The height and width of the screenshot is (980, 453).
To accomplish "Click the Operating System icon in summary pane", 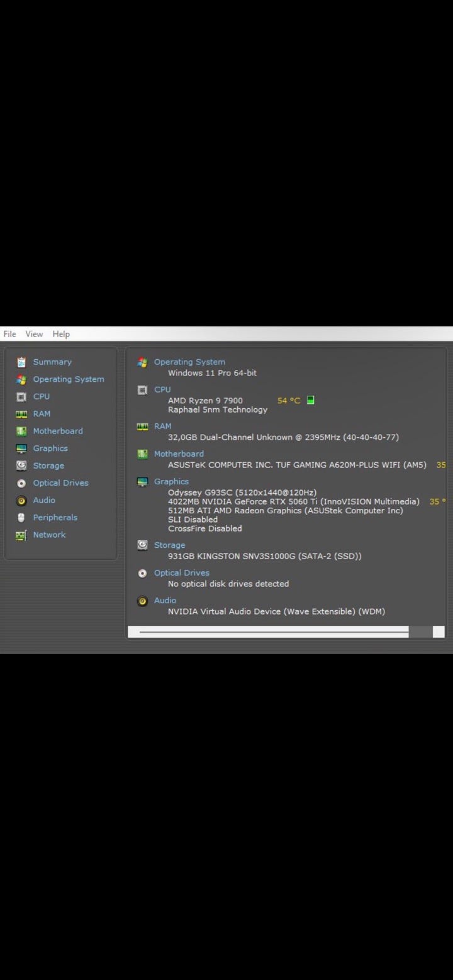I will click(143, 362).
